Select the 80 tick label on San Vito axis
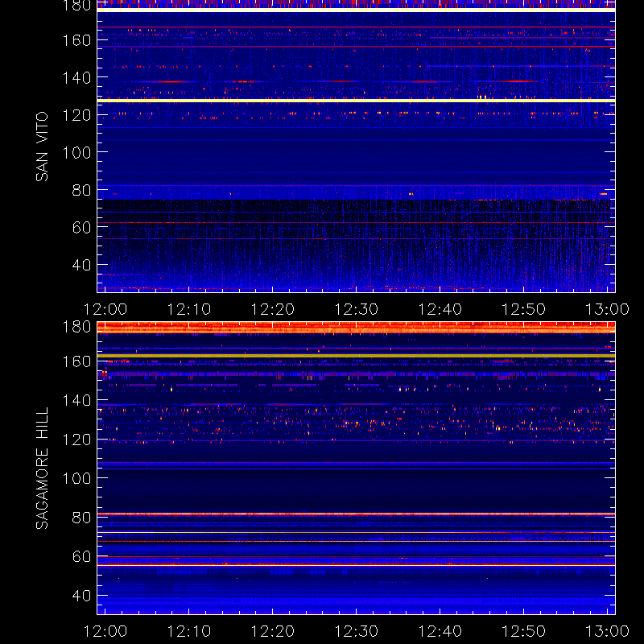This screenshot has width=644, height=644. 81,191
